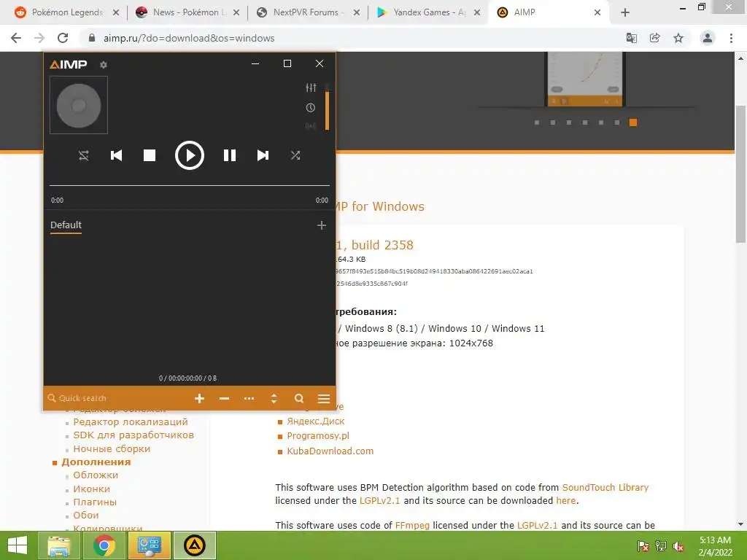
Task: Open Control Panel taskbar icon
Action: (x=149, y=545)
